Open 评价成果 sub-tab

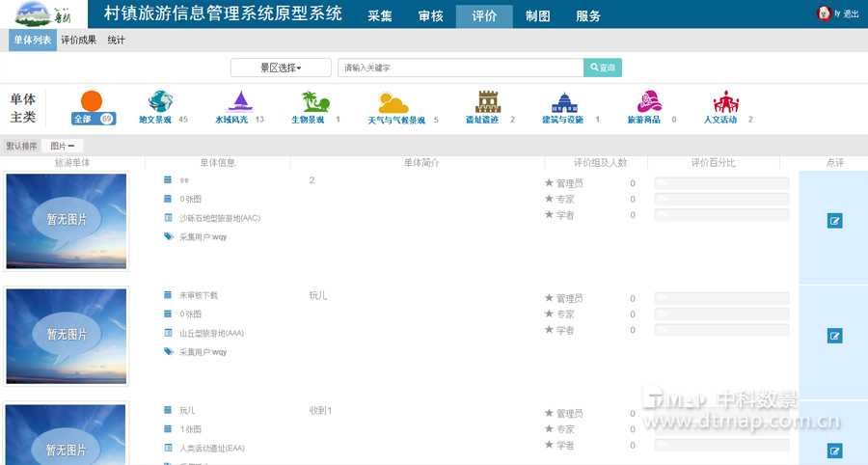coord(78,40)
